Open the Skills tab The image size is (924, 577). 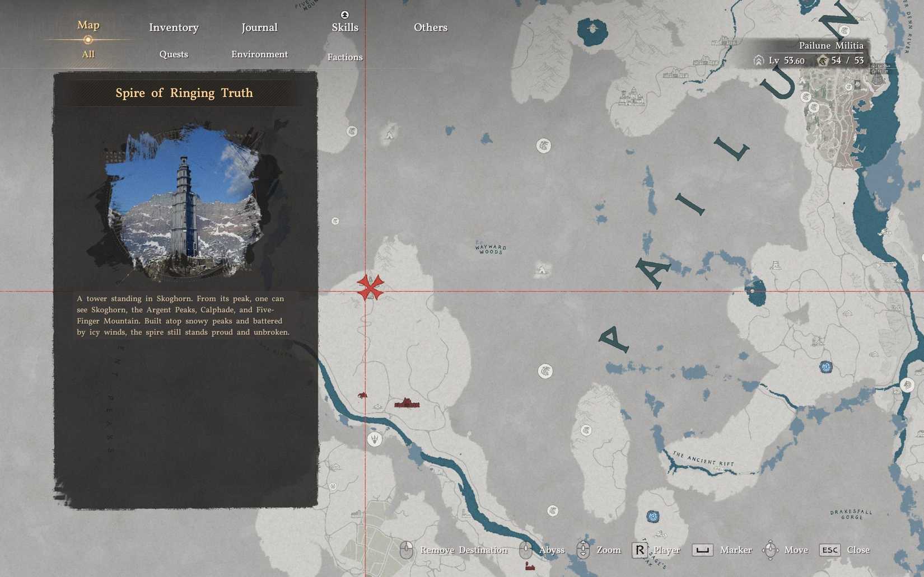tap(345, 27)
